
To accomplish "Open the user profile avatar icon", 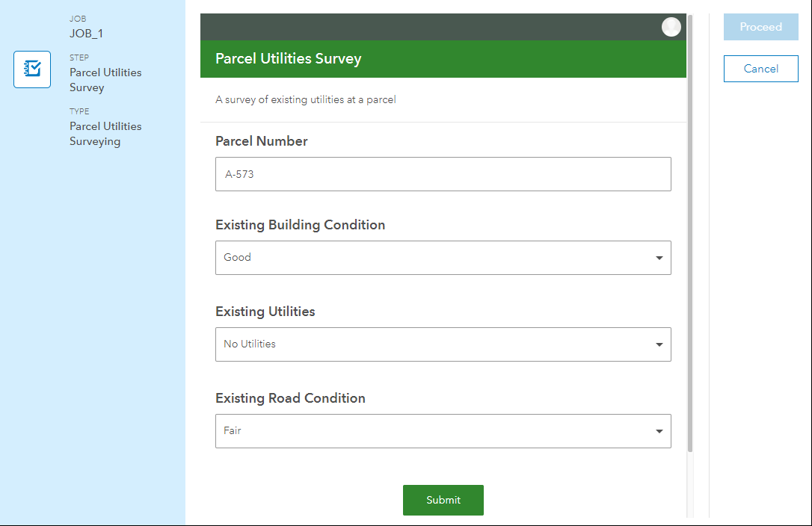I will [671, 26].
